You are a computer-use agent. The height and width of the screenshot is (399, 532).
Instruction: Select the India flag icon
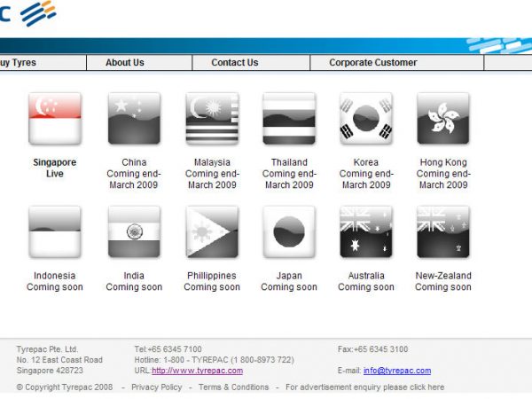click(x=134, y=232)
